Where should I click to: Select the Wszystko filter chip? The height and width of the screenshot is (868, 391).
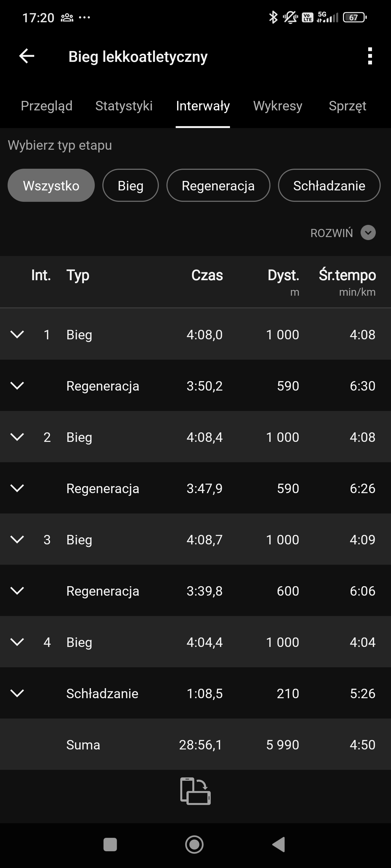tap(51, 185)
